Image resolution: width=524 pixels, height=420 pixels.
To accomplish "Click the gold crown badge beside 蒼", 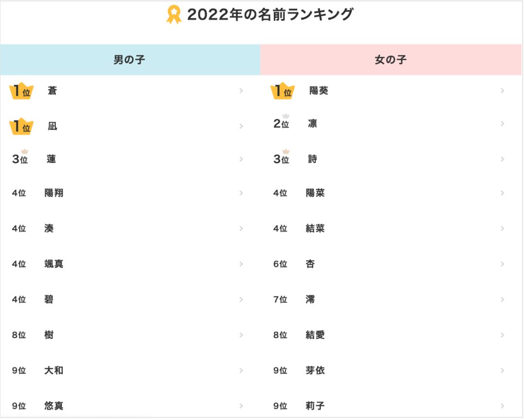I will coord(21,91).
